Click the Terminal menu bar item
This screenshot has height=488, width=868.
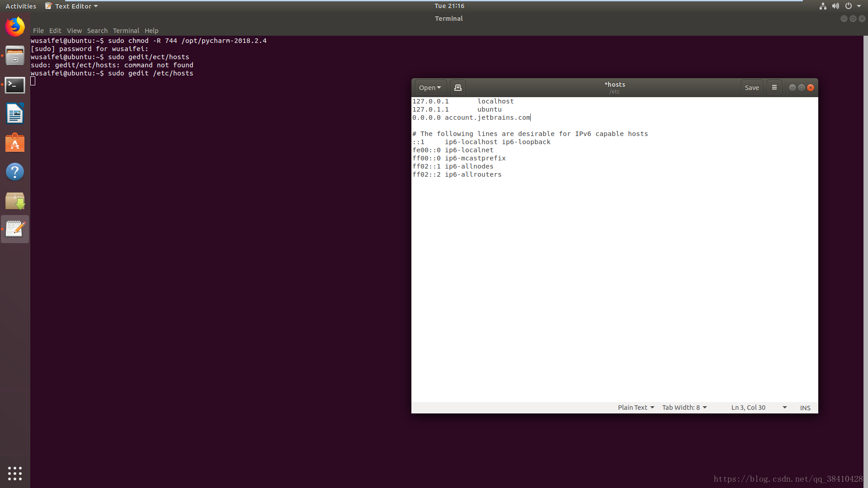pos(125,30)
